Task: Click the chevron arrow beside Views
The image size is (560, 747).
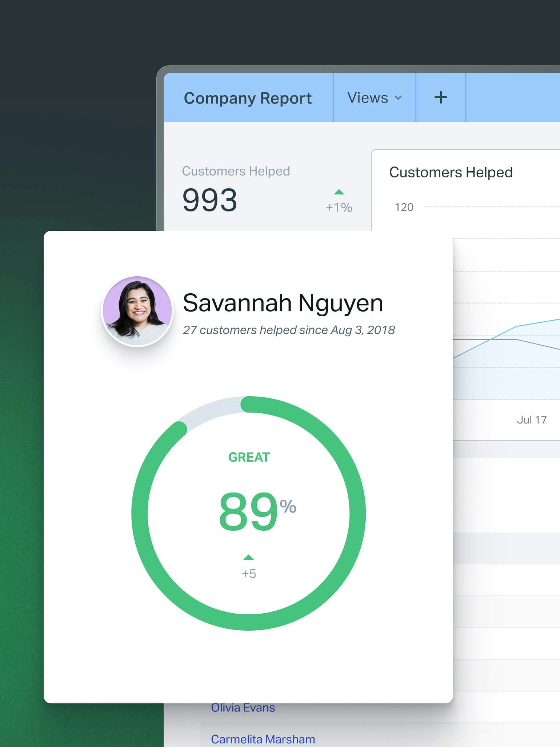Action: tap(398, 98)
